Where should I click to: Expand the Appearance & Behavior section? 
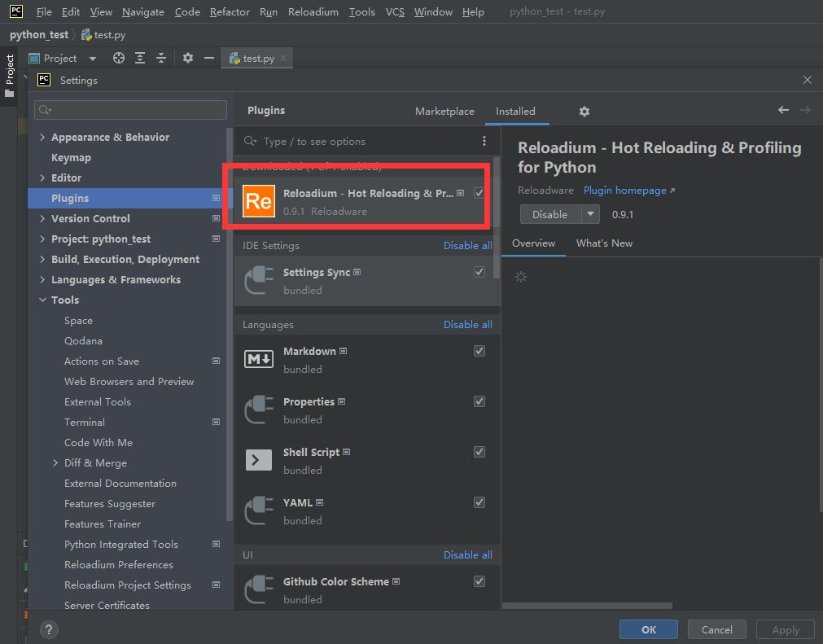click(x=42, y=137)
